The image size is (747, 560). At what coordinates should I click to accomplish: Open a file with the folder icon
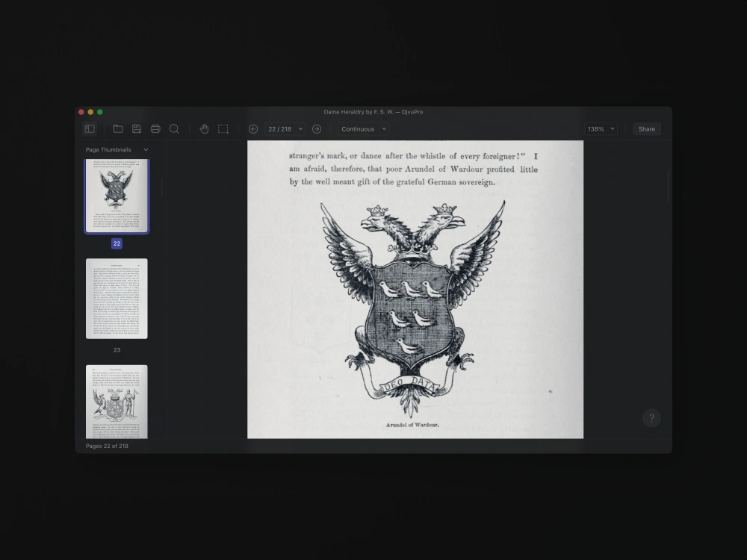(118, 128)
